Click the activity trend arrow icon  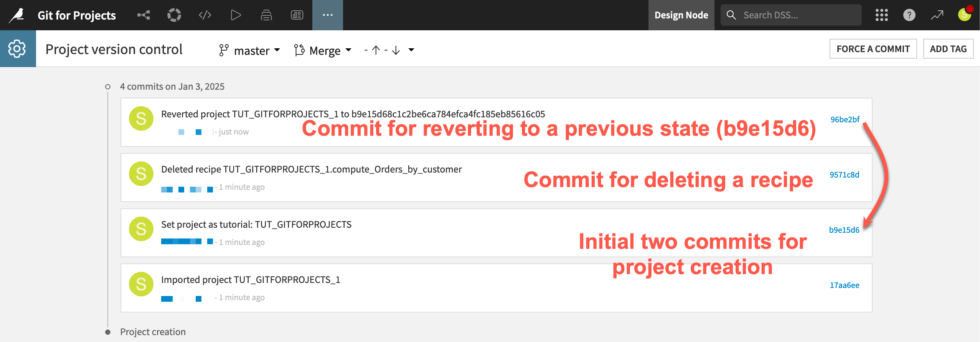click(x=937, y=15)
